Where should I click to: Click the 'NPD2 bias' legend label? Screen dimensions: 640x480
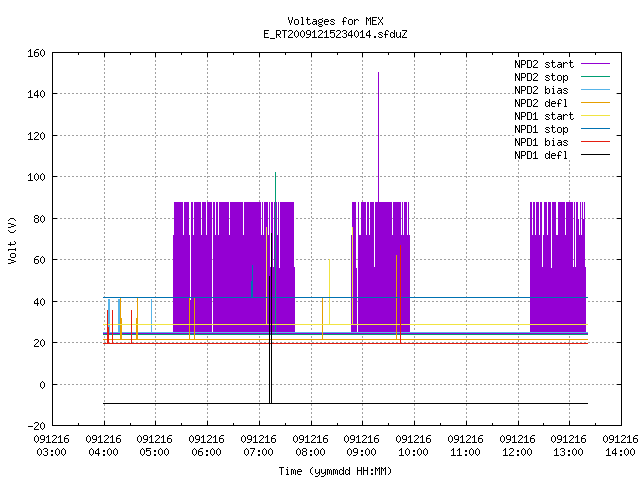coord(541,90)
